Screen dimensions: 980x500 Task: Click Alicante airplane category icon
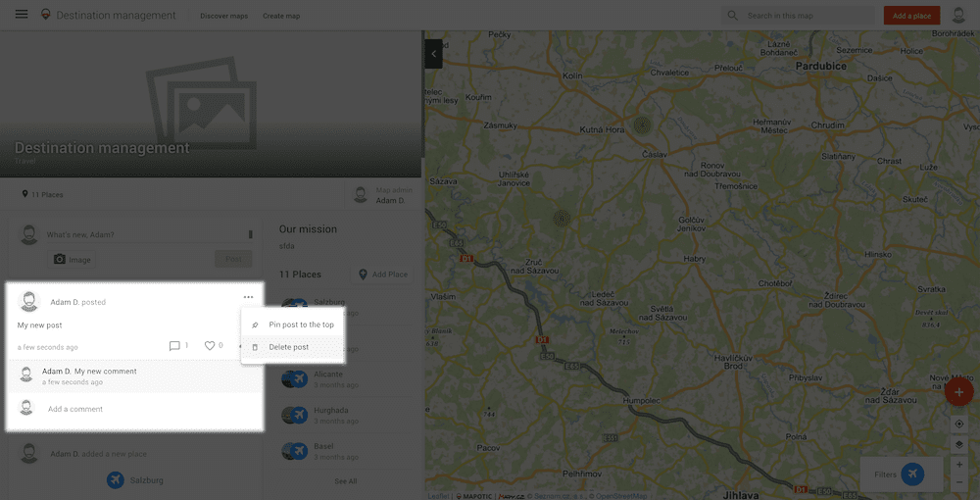[x=300, y=378]
